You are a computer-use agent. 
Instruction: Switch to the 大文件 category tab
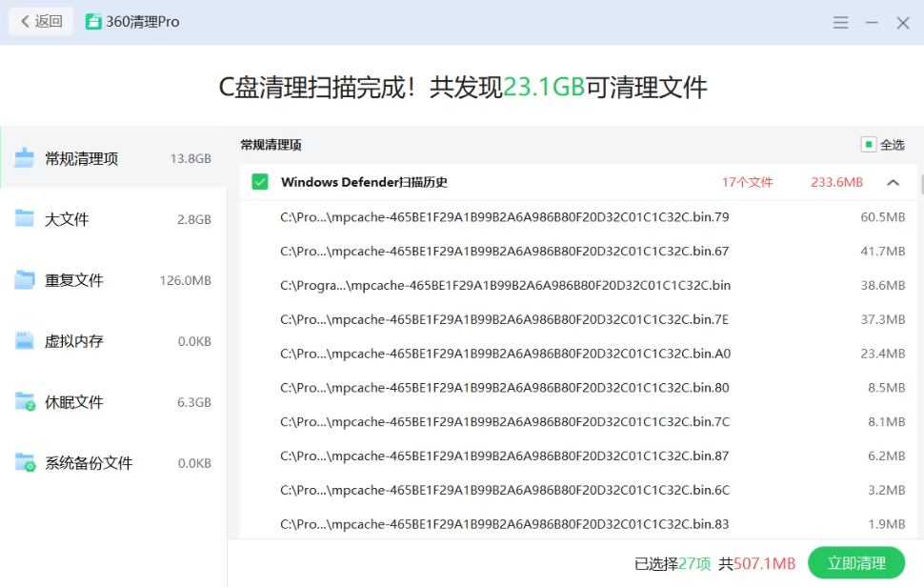point(113,219)
